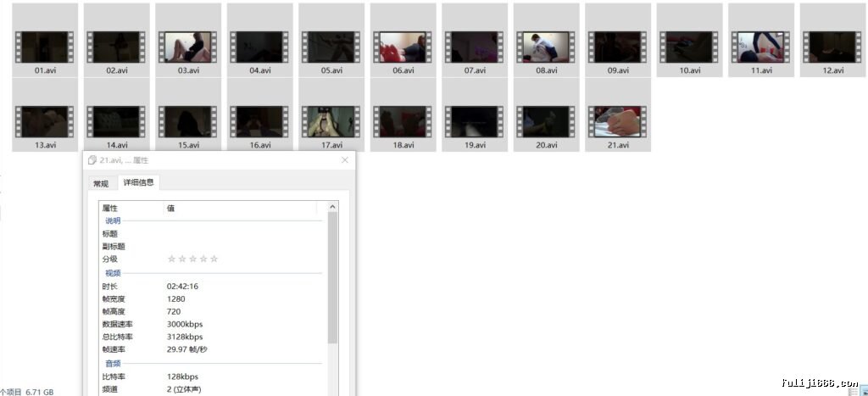The height and width of the screenshot is (396, 868).
Task: Click the 总比特率 value 3128kbps
Action: [x=184, y=337]
